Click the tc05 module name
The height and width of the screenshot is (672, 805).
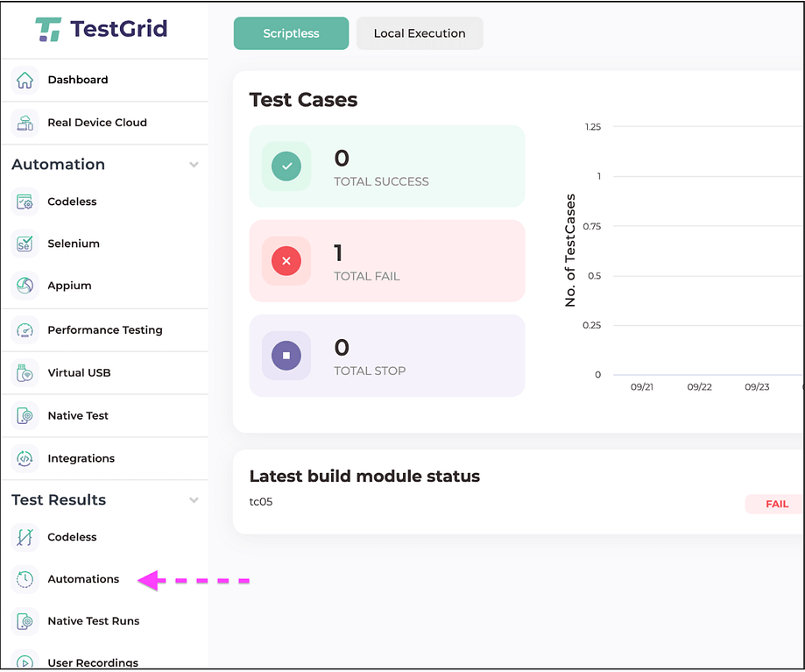coord(261,502)
